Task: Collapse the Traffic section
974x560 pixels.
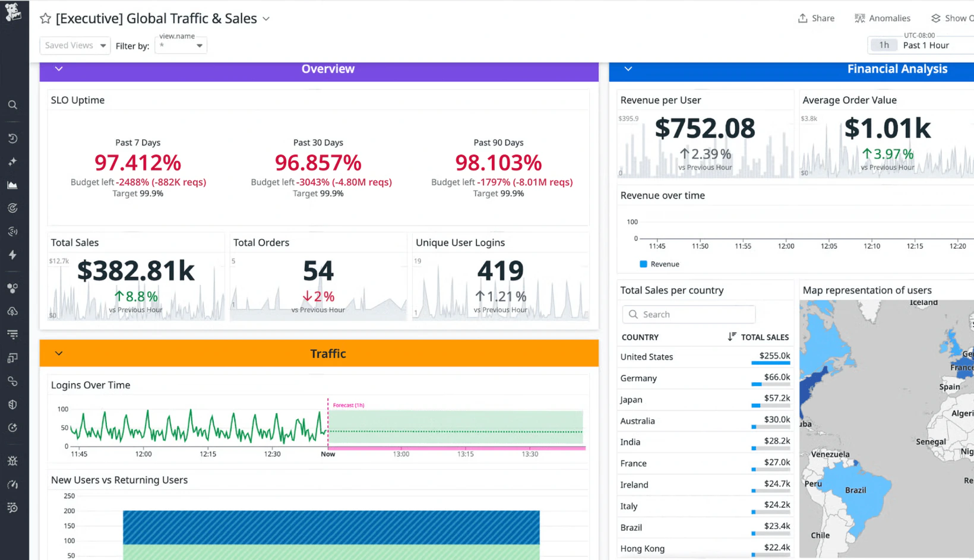Action: [x=59, y=353]
